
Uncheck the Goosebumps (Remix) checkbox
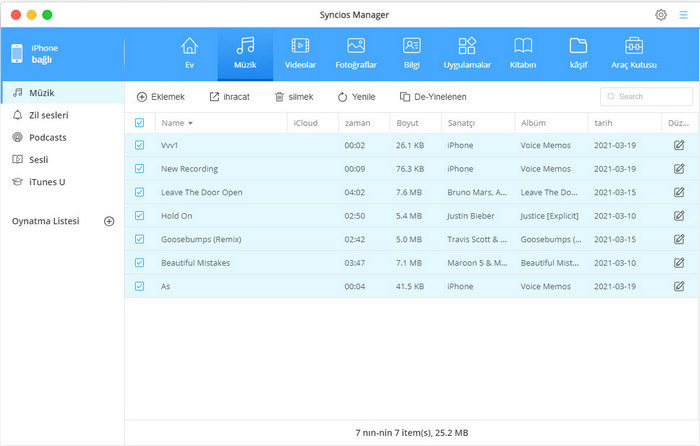pyautogui.click(x=139, y=239)
